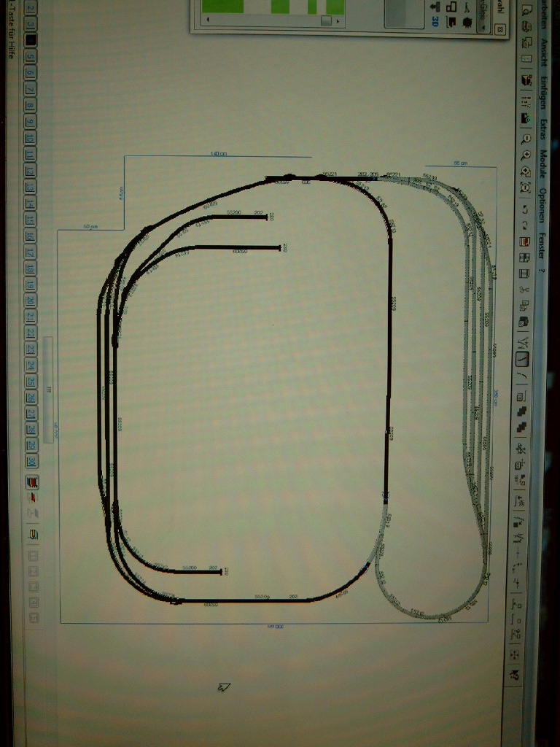
Task: Toggle layer 30 button
Action: coord(31,462)
